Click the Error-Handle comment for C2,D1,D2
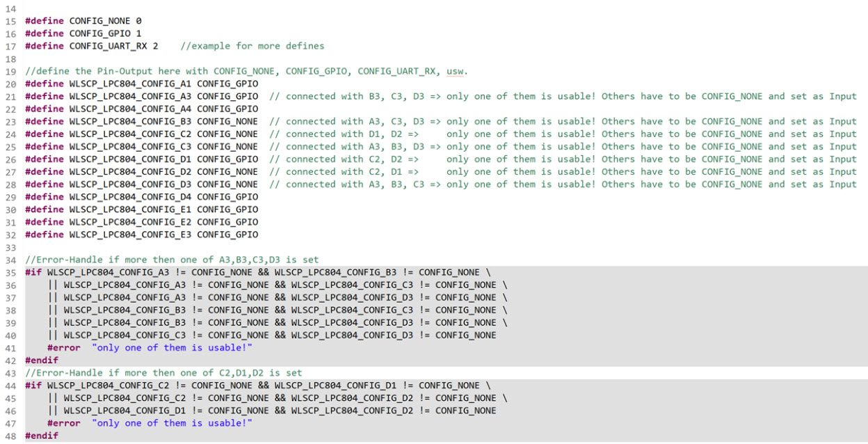Screen dimensions: 868x444 (163, 373)
